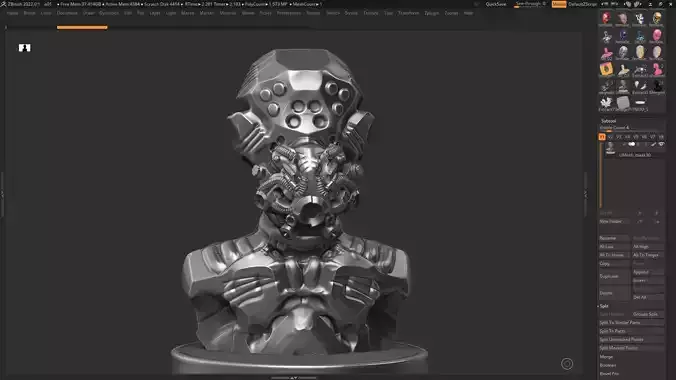676x380 pixels.
Task: Click the Split Masked Points button
Action: (631, 348)
